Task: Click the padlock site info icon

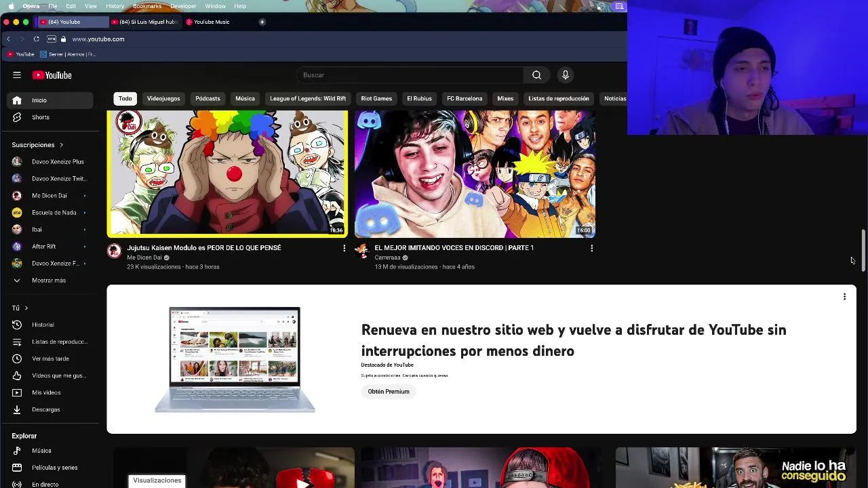Action: tap(64, 39)
